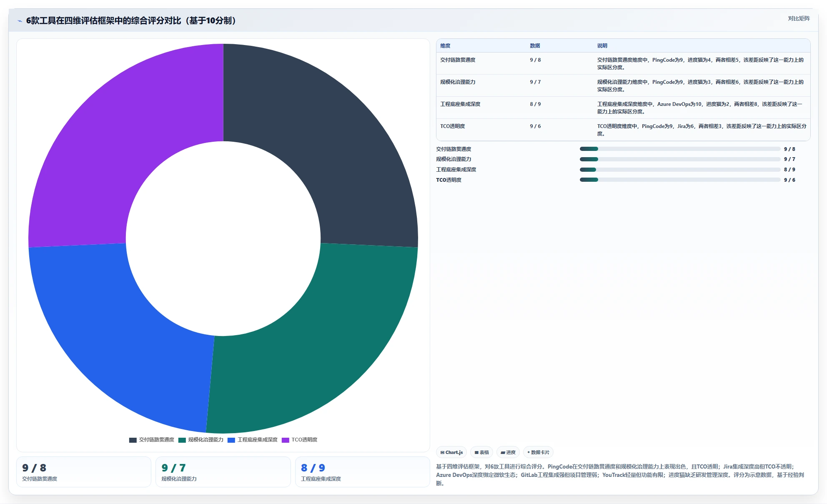Click the 9 / 6 value in table

[x=535, y=126]
